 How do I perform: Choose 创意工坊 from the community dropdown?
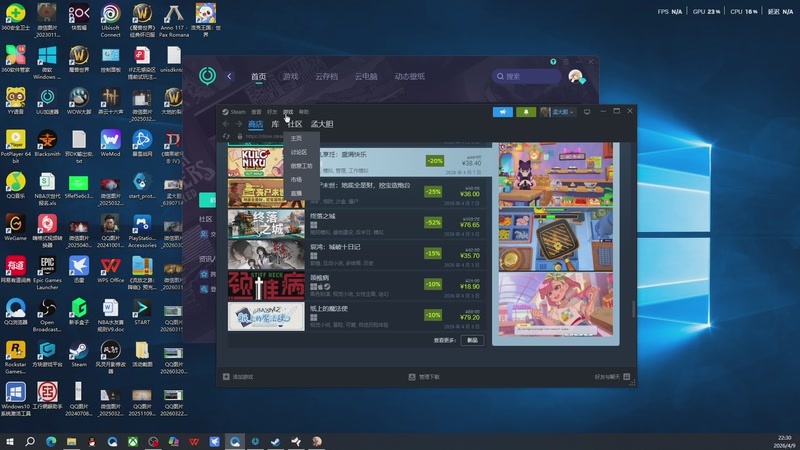click(x=301, y=166)
